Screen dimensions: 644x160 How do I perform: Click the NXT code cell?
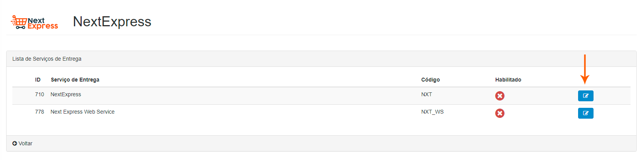click(x=426, y=94)
